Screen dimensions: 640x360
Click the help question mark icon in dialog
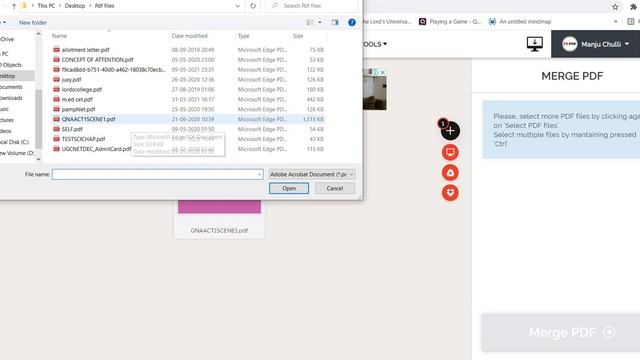click(x=351, y=22)
